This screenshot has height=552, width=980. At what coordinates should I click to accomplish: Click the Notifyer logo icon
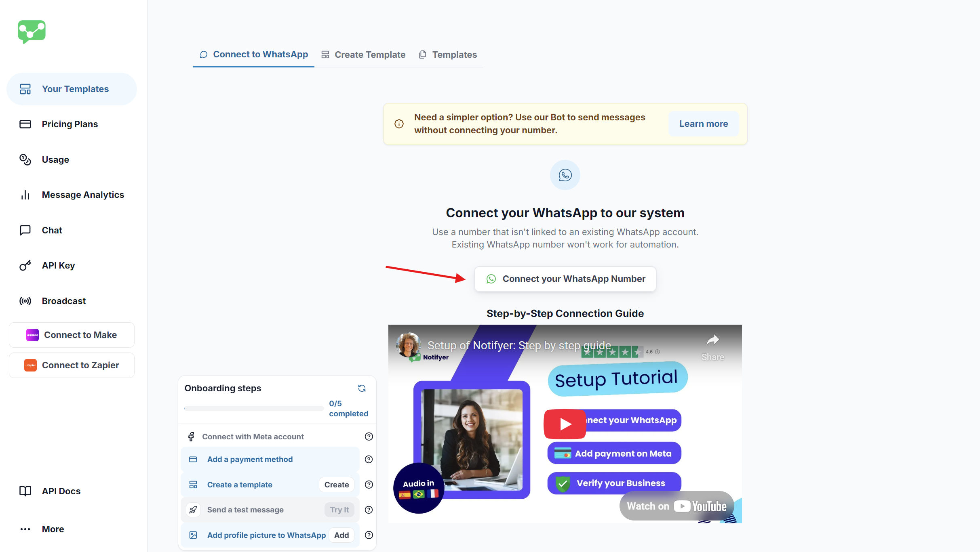[32, 31]
